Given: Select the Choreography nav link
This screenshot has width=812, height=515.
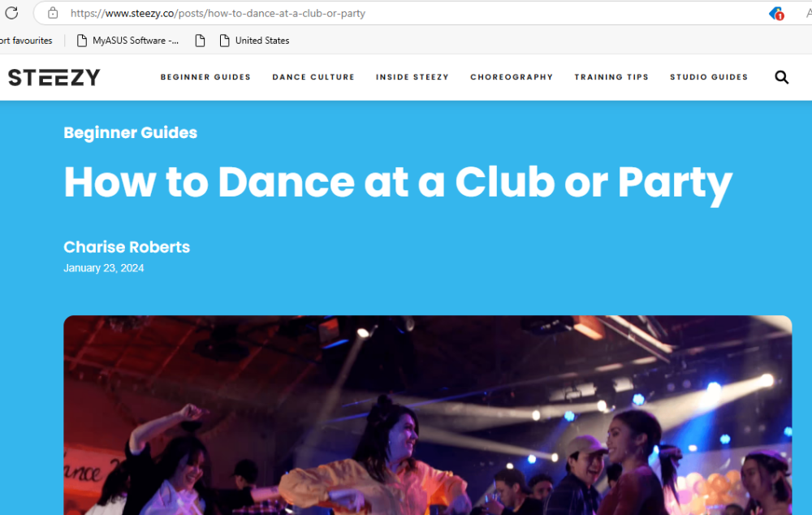Looking at the screenshot, I should (x=512, y=77).
